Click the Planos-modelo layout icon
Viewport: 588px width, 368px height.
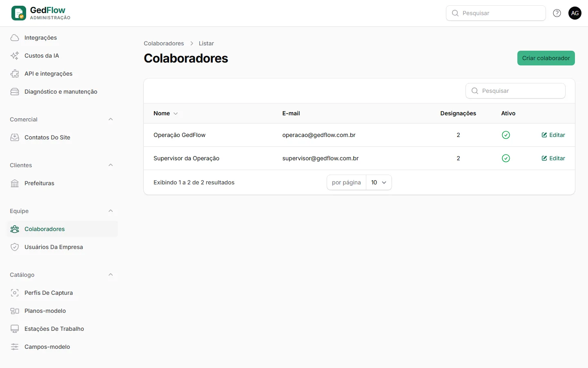click(x=15, y=311)
